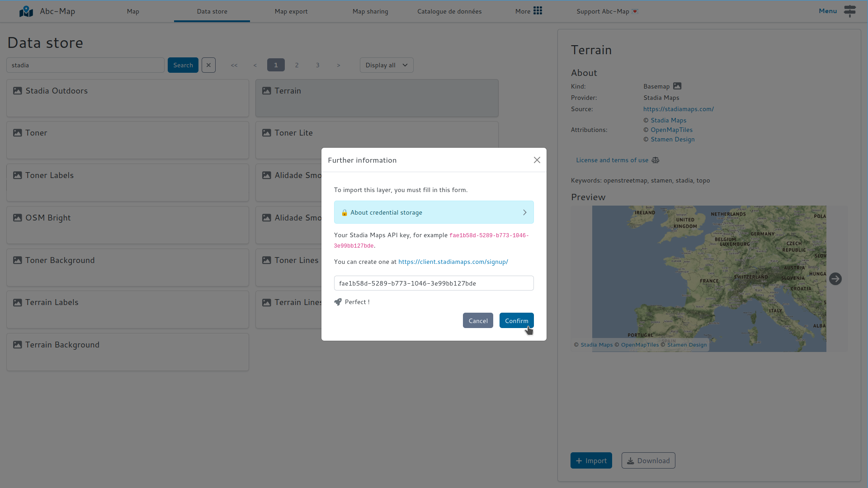Click the Basemap kind image icon
The image size is (868, 488).
pyautogui.click(x=677, y=86)
